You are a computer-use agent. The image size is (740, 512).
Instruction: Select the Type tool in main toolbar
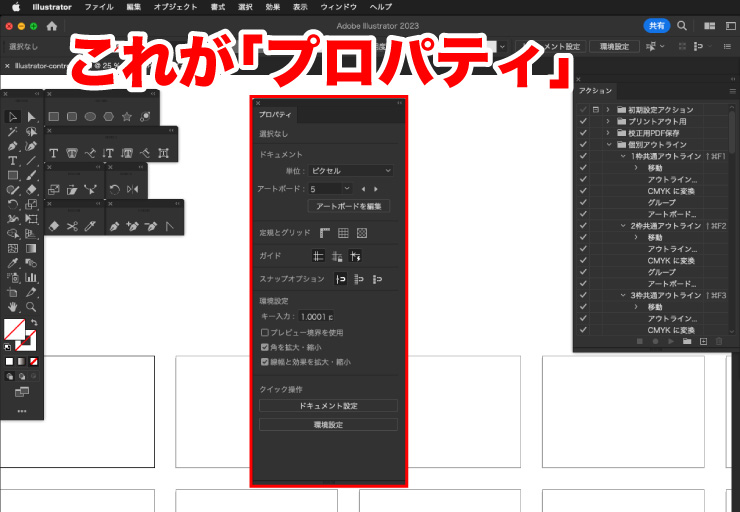(x=13, y=161)
